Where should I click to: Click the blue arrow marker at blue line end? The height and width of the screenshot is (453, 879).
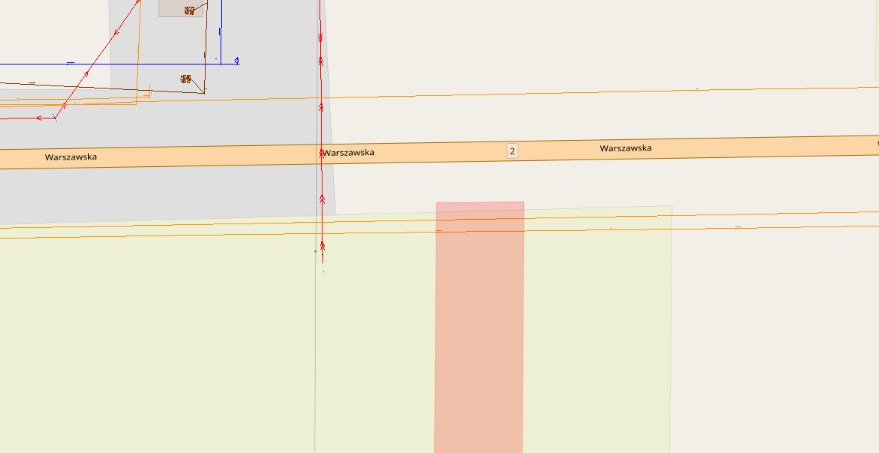[237, 61]
